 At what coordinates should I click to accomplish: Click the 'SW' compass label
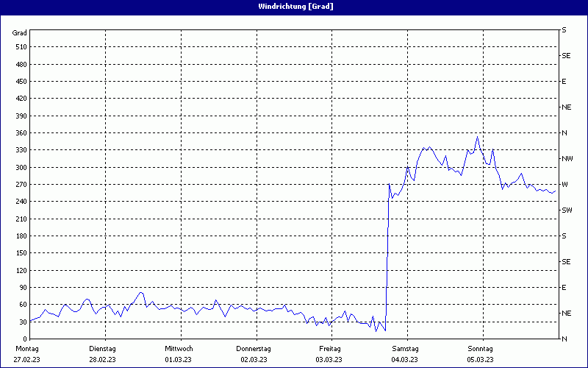click(x=567, y=210)
